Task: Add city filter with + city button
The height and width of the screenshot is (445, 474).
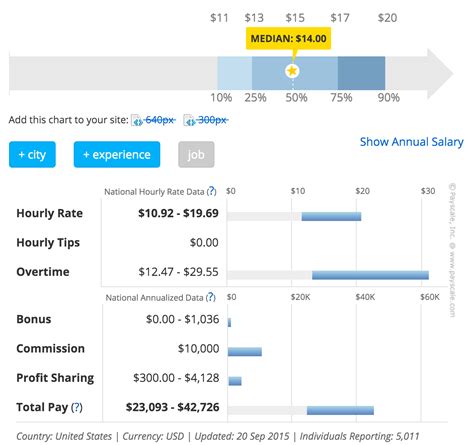Action: tap(32, 154)
